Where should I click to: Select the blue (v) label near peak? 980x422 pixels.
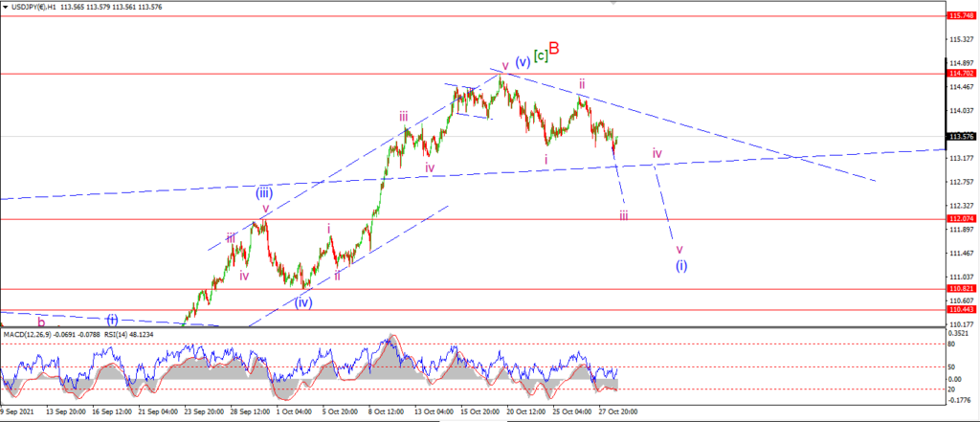(x=523, y=62)
